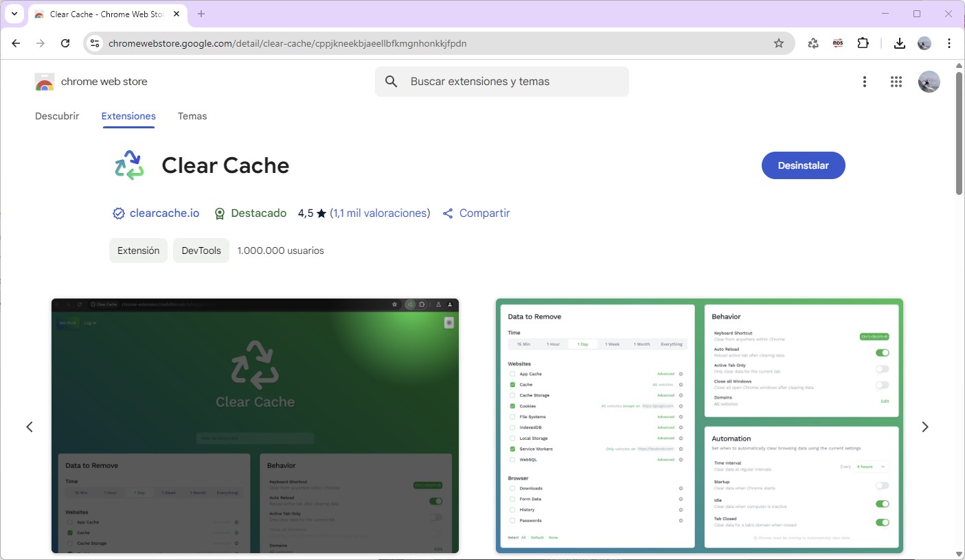Open a new tab with the plus button
This screenshot has width=965, height=560.
pos(201,14)
